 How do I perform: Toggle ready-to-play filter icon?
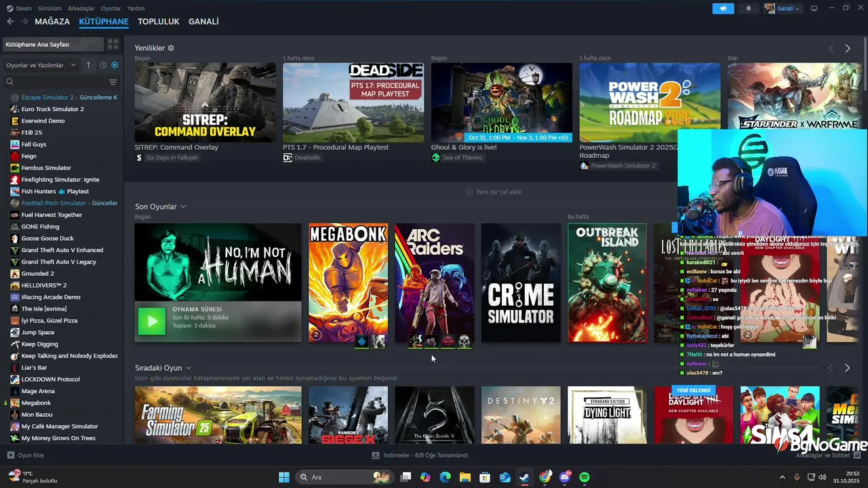pyautogui.click(x=115, y=65)
